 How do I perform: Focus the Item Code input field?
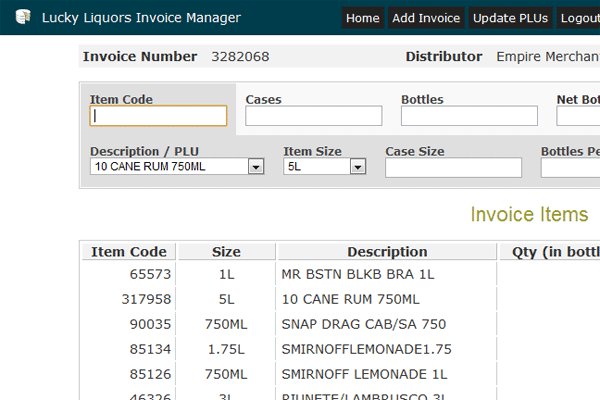click(158, 116)
